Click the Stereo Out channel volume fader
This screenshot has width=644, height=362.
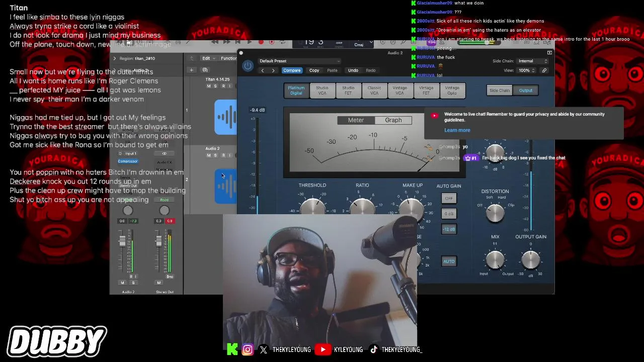(x=158, y=242)
